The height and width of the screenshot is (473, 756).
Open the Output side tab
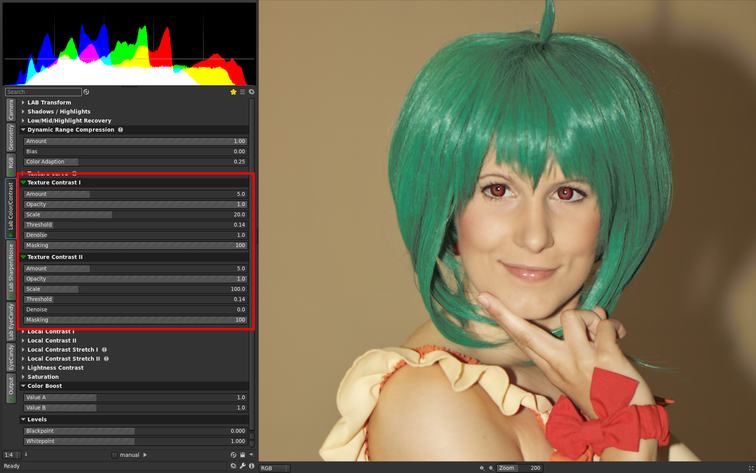tap(11, 389)
